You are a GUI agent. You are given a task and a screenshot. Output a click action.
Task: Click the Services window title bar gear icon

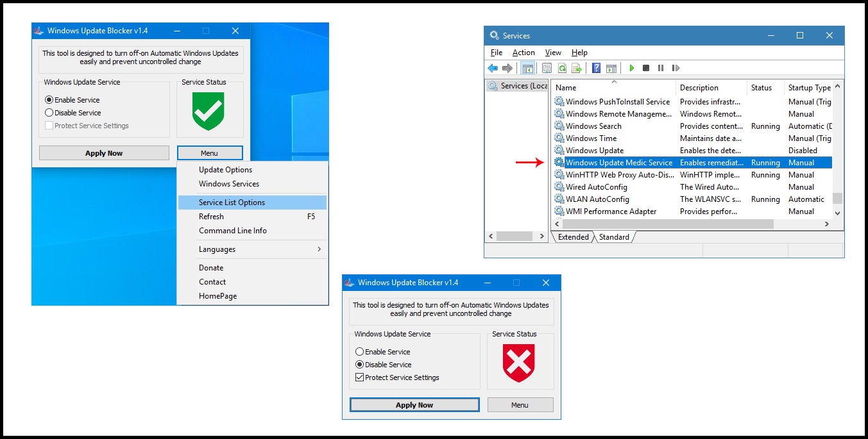pos(493,35)
